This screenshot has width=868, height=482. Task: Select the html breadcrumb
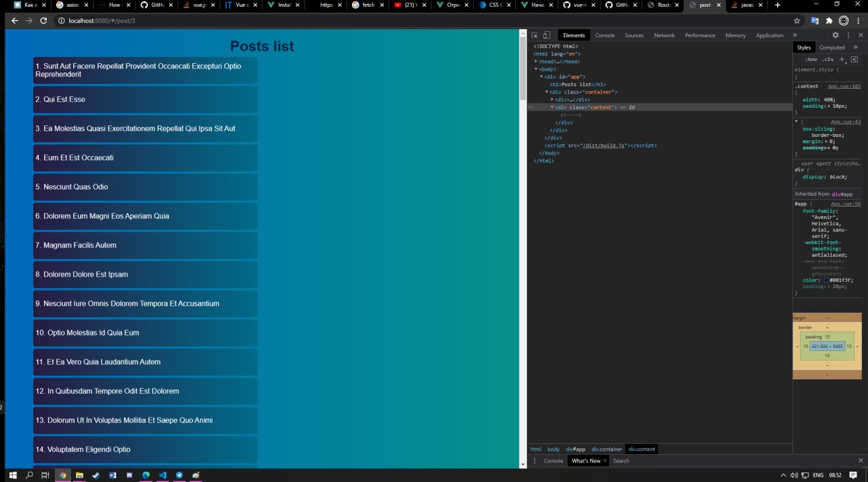click(x=536, y=449)
